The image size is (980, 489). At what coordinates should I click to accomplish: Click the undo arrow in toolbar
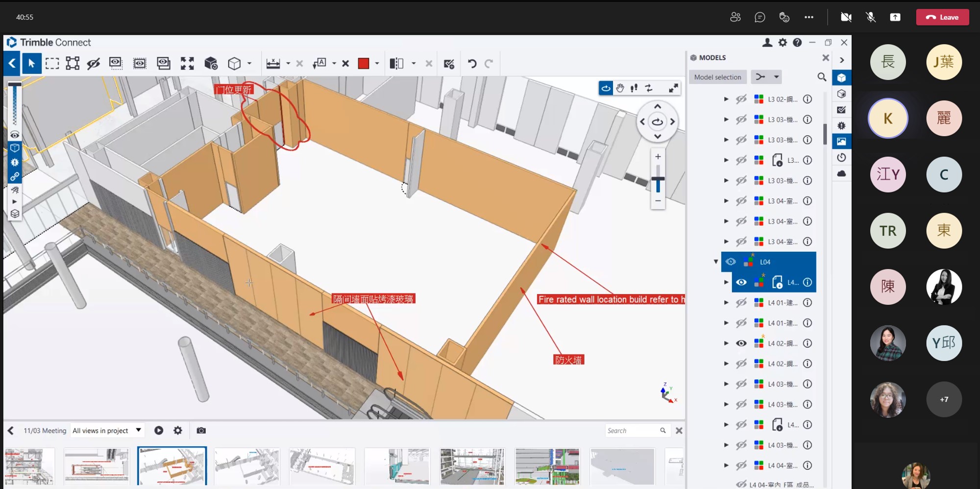click(472, 64)
